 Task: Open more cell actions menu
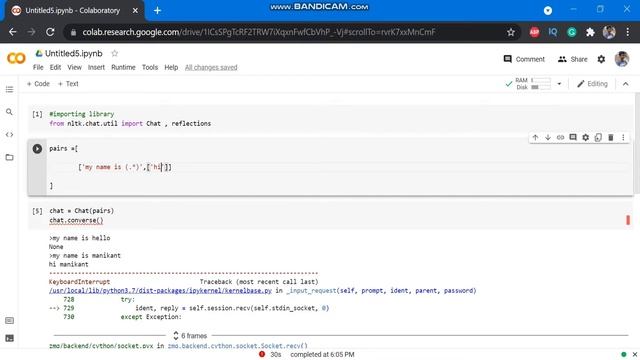tap(623, 138)
